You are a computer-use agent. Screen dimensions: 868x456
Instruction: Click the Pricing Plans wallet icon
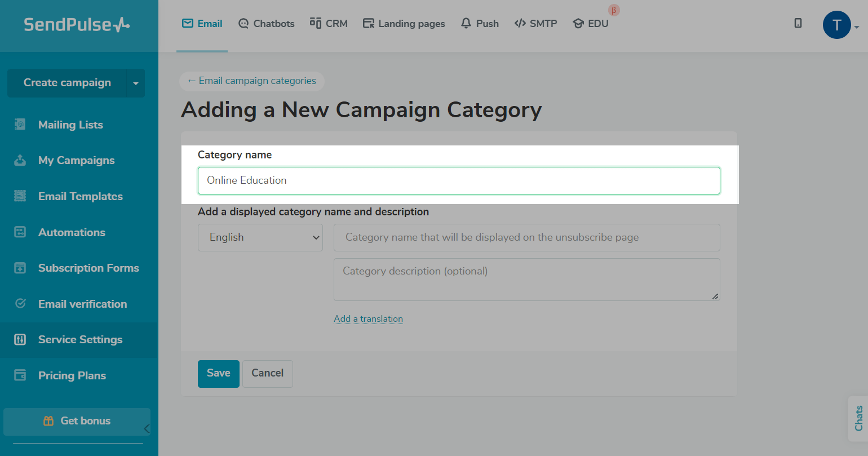point(20,375)
